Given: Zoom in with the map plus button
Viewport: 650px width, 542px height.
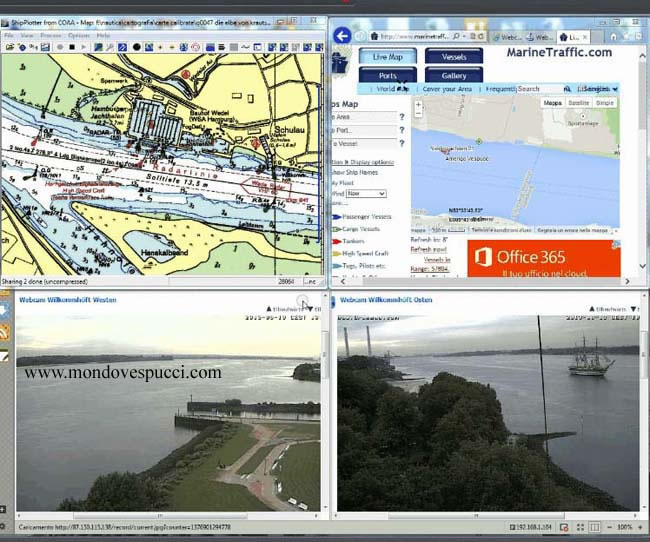Looking at the screenshot, I should pyautogui.click(x=418, y=105).
